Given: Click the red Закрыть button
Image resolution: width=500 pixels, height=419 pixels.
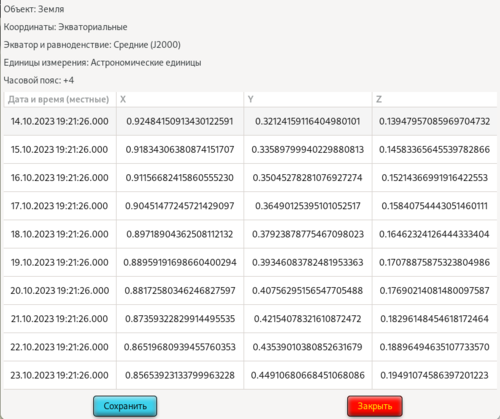Looking at the screenshot, I should (x=375, y=406).
